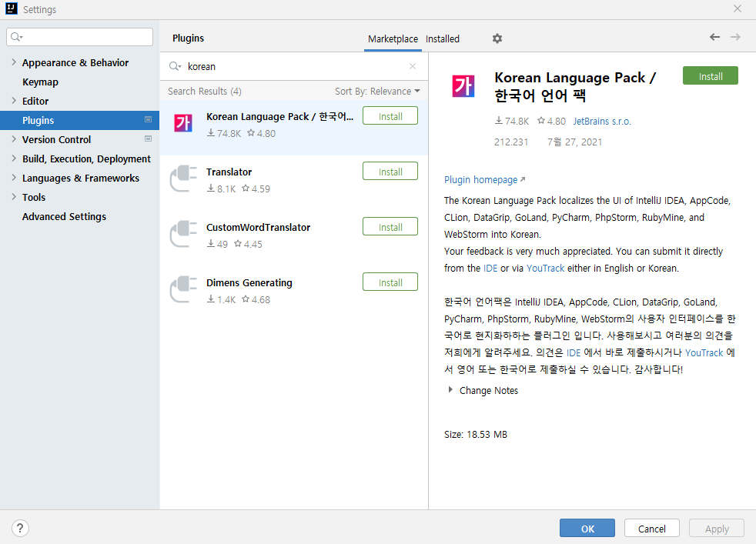Click the settings search magnifier icon

(x=17, y=37)
